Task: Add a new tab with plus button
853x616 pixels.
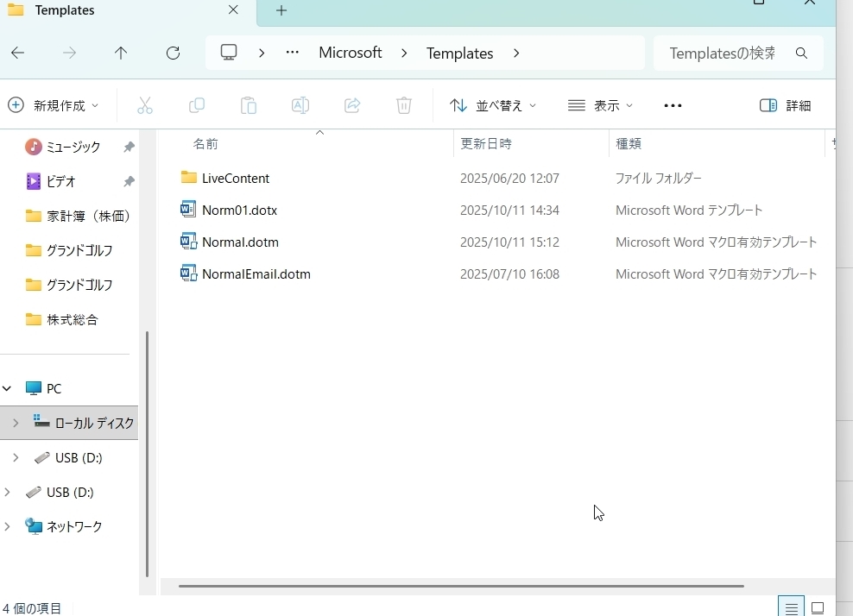Action: pyautogui.click(x=281, y=10)
